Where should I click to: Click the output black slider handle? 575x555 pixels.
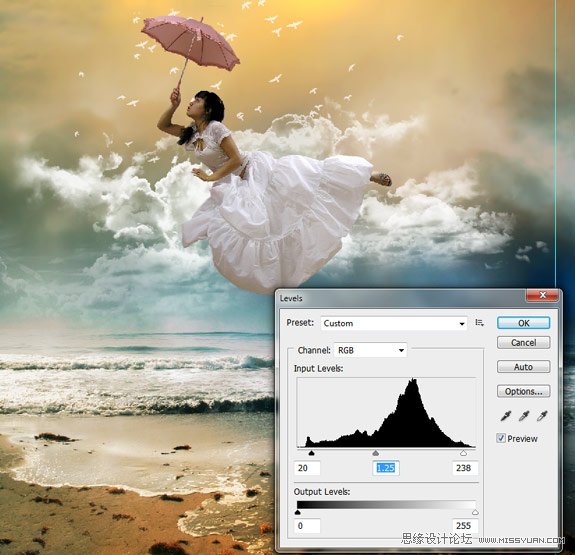(298, 512)
